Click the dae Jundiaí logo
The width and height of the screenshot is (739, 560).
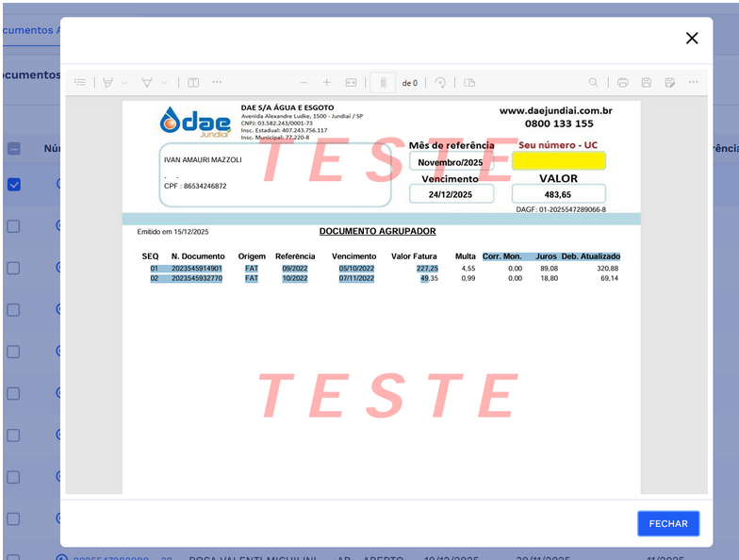tap(196, 122)
